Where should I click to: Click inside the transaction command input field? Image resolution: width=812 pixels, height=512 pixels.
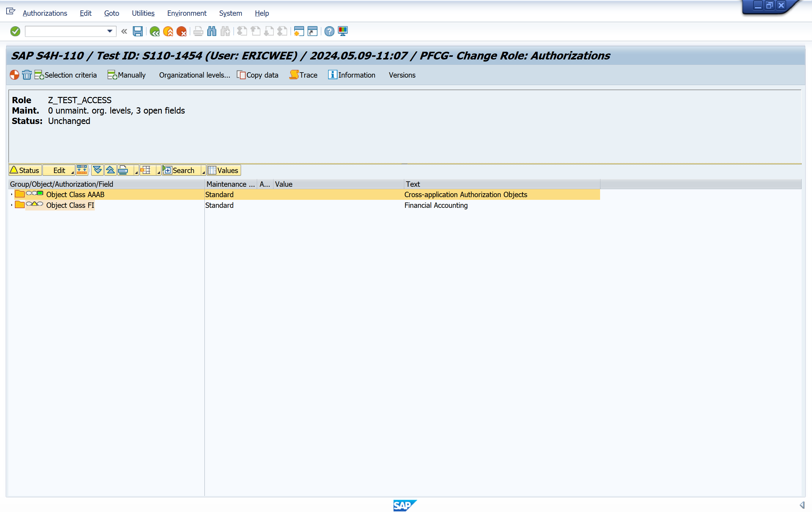[x=66, y=31]
